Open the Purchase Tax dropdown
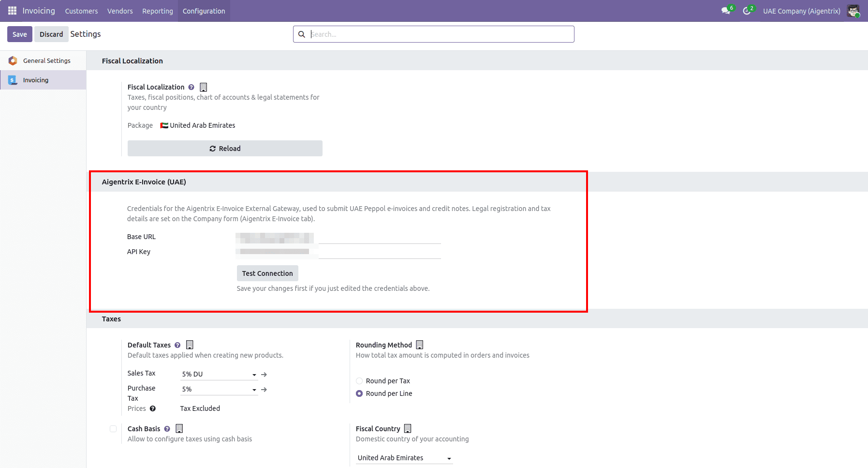This screenshot has height=468, width=868. (x=219, y=389)
